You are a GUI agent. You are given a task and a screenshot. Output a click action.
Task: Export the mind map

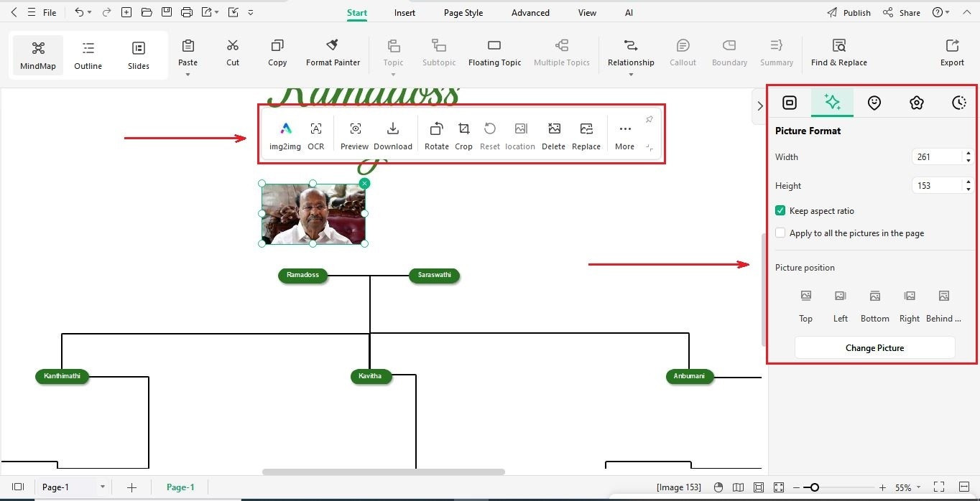click(x=952, y=53)
